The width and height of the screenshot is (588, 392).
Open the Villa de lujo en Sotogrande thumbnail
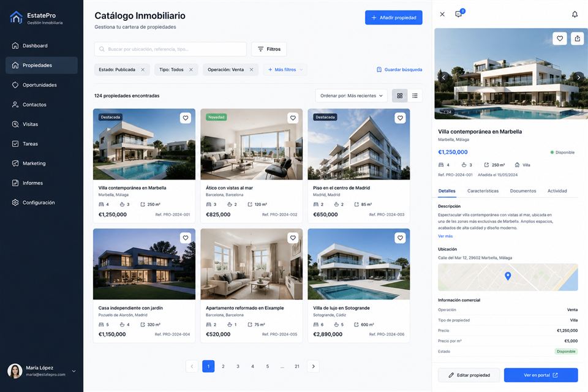point(359,264)
